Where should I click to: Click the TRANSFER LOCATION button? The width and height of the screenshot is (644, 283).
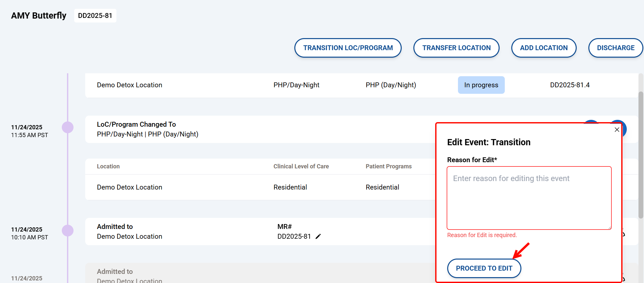pos(456,48)
